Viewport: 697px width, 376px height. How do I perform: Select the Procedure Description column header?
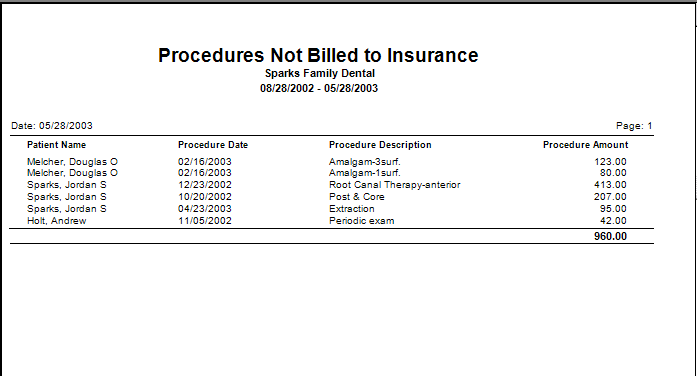pyautogui.click(x=380, y=145)
